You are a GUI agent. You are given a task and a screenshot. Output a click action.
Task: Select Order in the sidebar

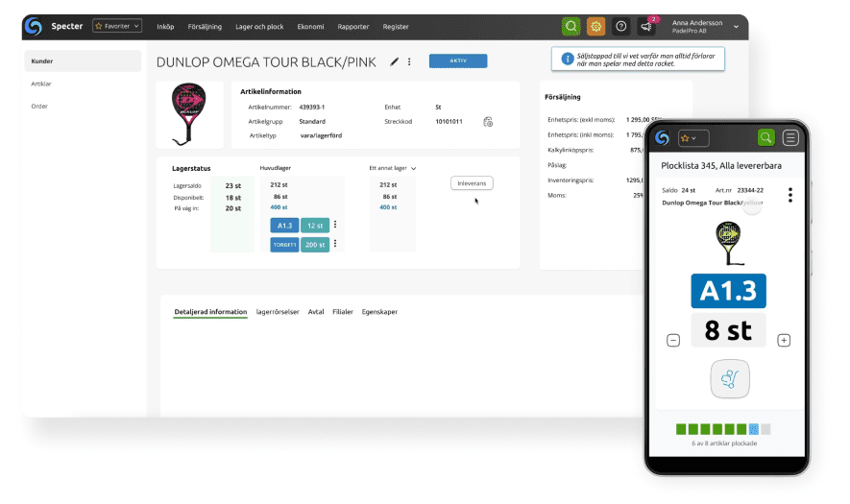(39, 107)
